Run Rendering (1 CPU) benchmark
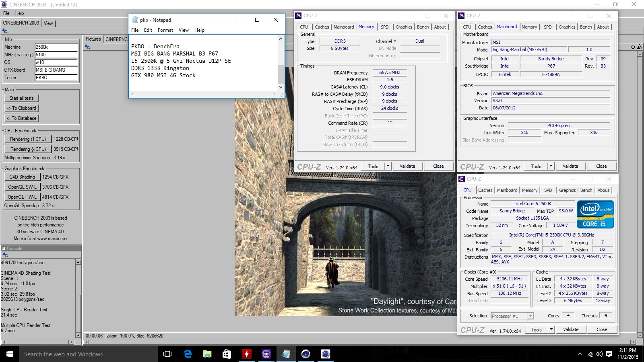The width and height of the screenshot is (644, 362). [28, 139]
